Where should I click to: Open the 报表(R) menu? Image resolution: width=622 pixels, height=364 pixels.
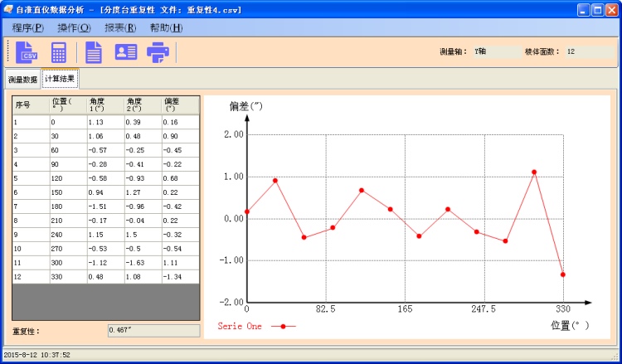pyautogui.click(x=120, y=27)
